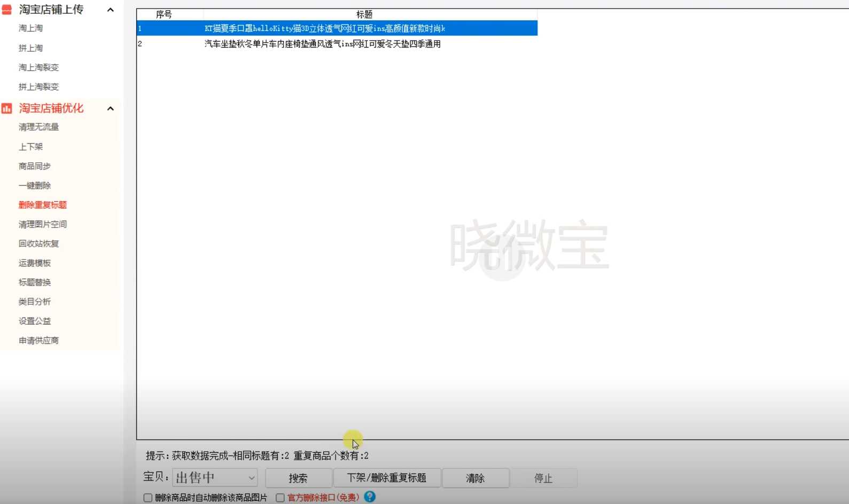Select 一键删除 sidebar item
This screenshot has height=504, width=849.
(x=35, y=185)
